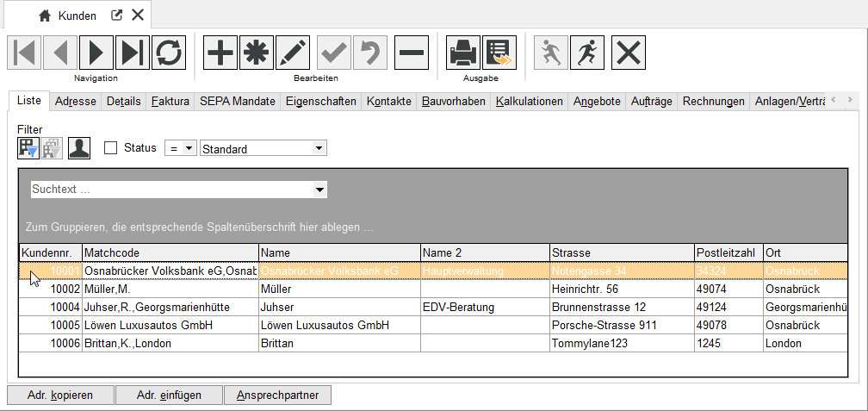The width and height of the screenshot is (868, 411).
Task: Open export list icon in Ausgabe
Action: pos(499,53)
